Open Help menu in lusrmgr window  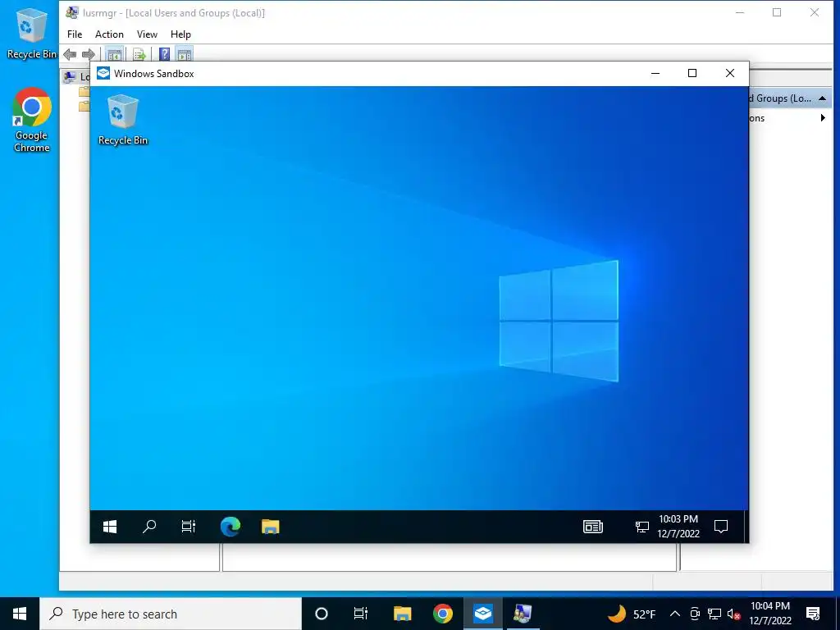(x=180, y=34)
